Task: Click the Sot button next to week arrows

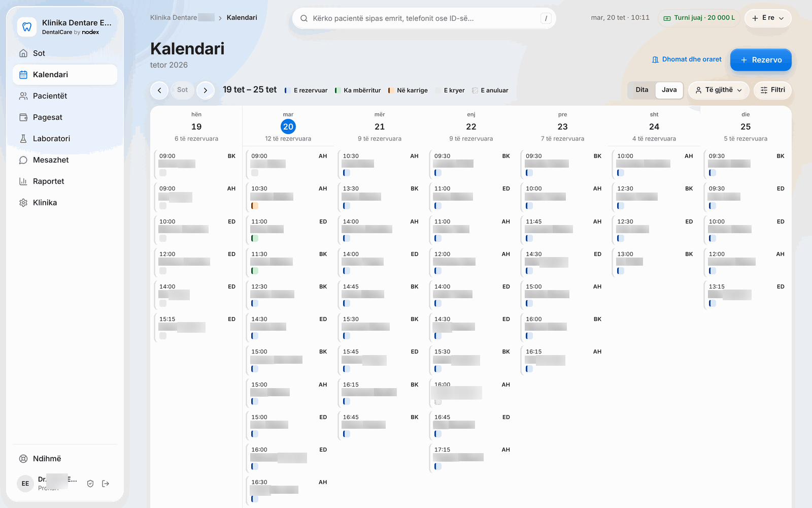Action: coord(182,90)
